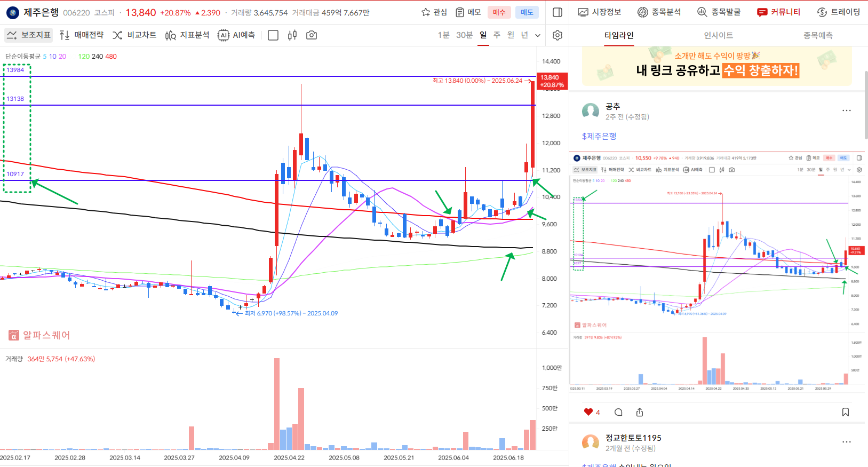Viewport: 868px width, 467px height.
Task: Open 정교한토토1195 profile avatar
Action: click(x=591, y=443)
